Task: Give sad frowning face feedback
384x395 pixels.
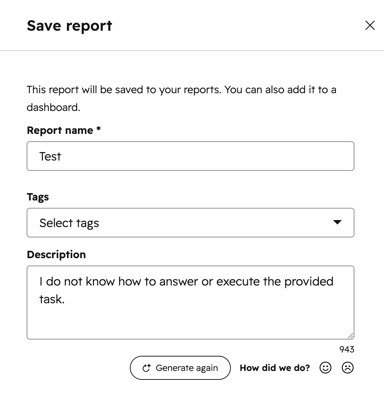Action: tap(348, 368)
